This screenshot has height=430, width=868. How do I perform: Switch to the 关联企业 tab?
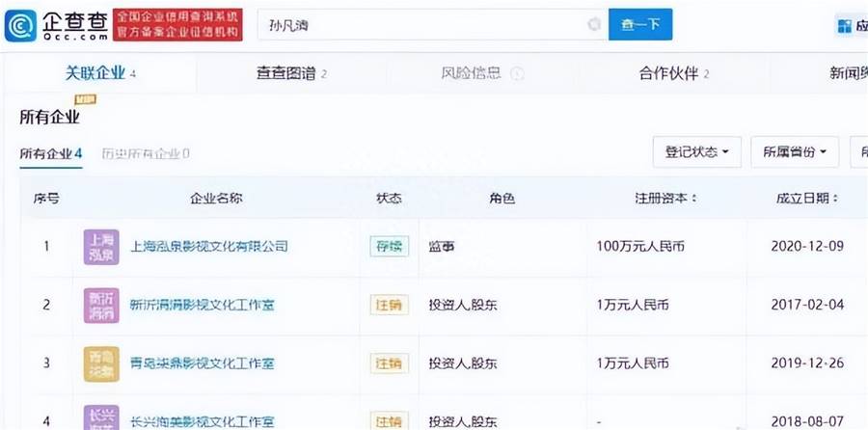click(x=100, y=73)
